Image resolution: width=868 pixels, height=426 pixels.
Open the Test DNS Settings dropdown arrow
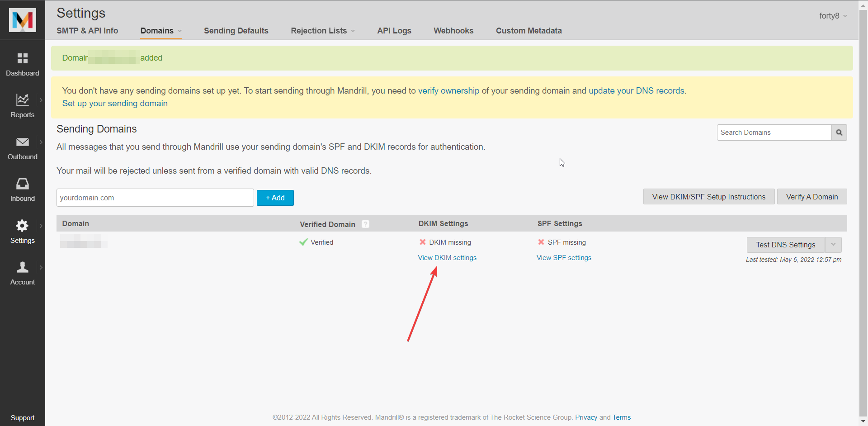(833, 245)
